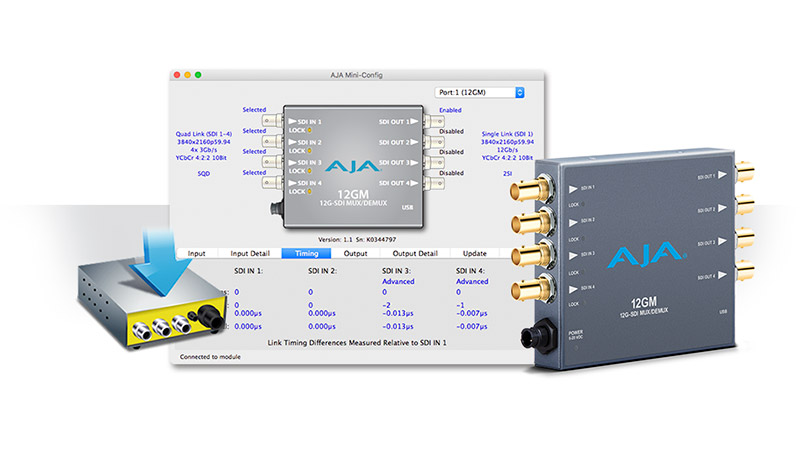Open the Output Detail tab

[415, 253]
